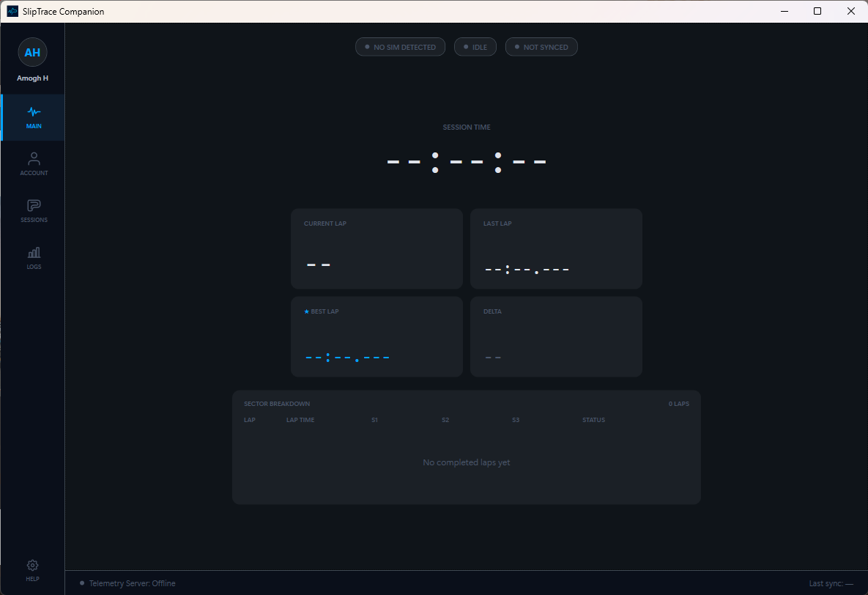
Task: Click the No Sim Detected status pill
Action: click(400, 47)
